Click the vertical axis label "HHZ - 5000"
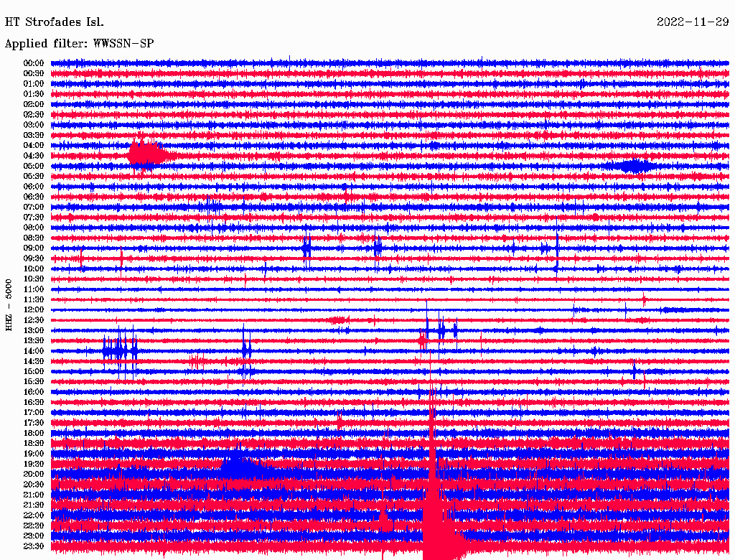735x560 pixels. pyautogui.click(x=9, y=305)
